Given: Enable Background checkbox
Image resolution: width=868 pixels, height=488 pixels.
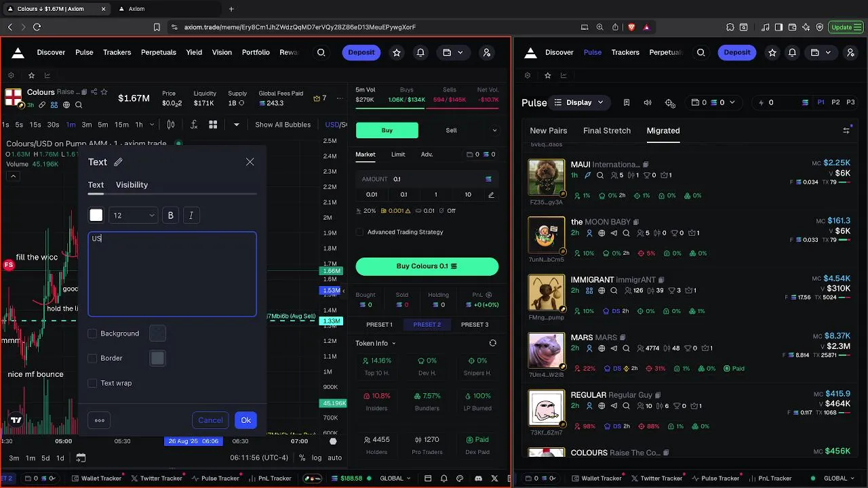Looking at the screenshot, I should click(92, 333).
